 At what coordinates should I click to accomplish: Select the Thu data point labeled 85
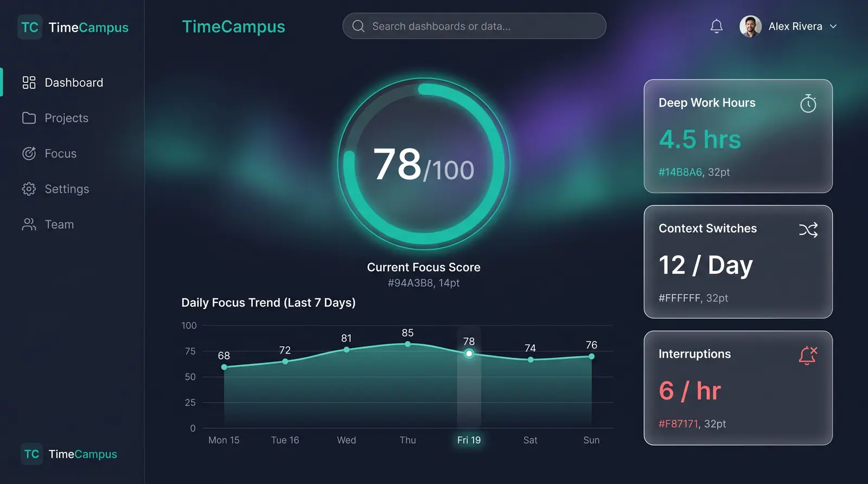pyautogui.click(x=408, y=344)
